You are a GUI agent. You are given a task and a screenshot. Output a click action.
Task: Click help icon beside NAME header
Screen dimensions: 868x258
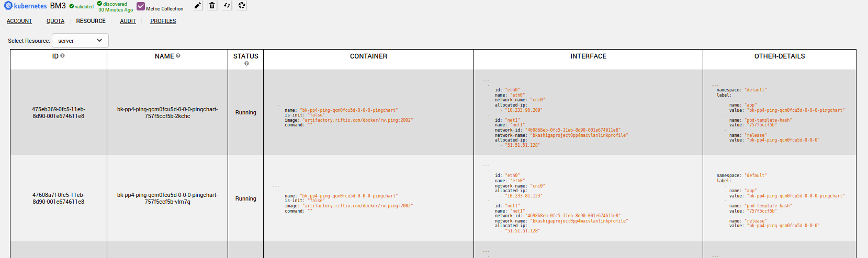tap(178, 56)
